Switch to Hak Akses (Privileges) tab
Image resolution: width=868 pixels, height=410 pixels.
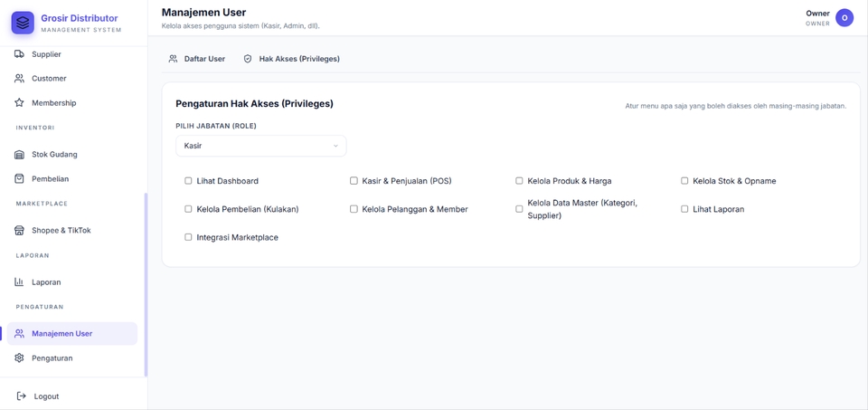point(292,59)
